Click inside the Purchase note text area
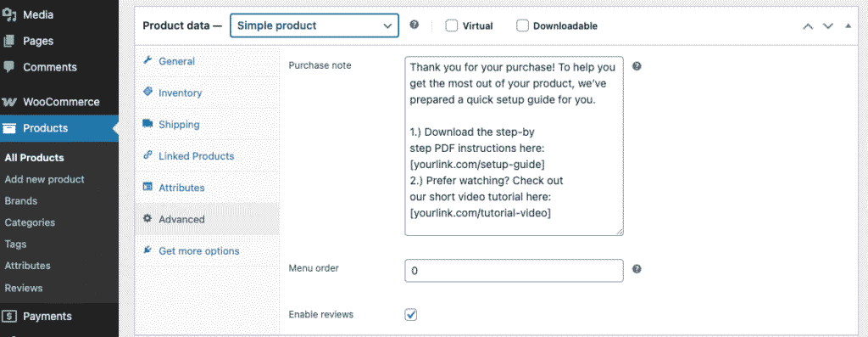This screenshot has width=868, height=337. coord(514,146)
